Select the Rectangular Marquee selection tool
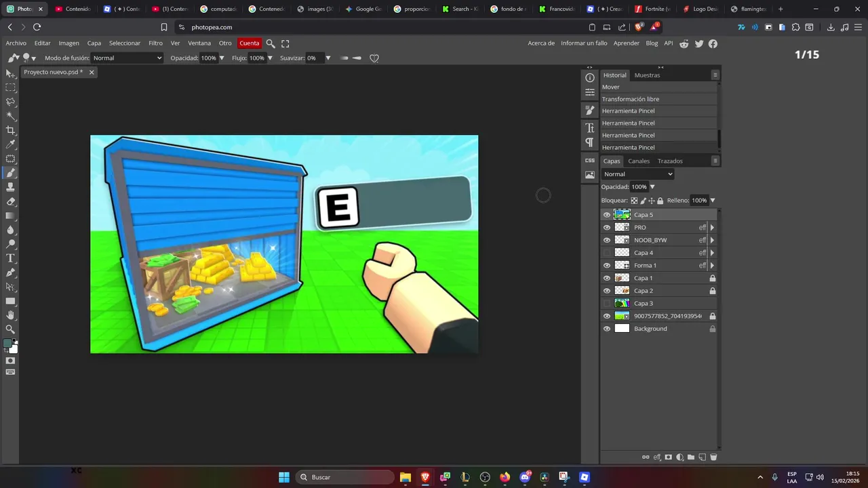This screenshot has width=868, height=488. (x=10, y=87)
